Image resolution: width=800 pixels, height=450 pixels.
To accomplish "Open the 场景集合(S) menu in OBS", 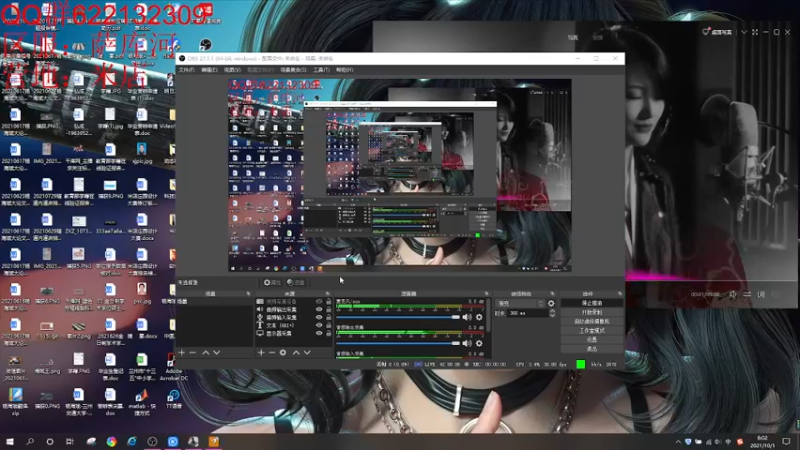I will pyautogui.click(x=293, y=70).
